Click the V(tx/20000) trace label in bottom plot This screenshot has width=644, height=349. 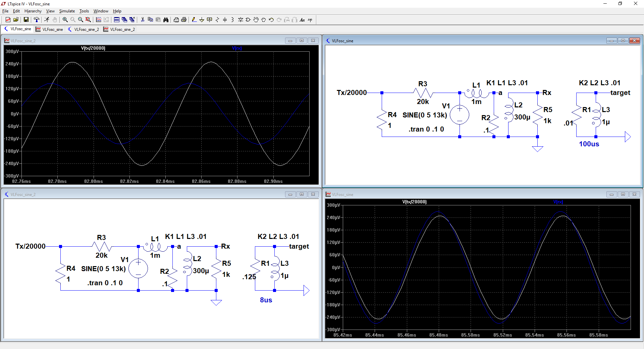tap(414, 202)
